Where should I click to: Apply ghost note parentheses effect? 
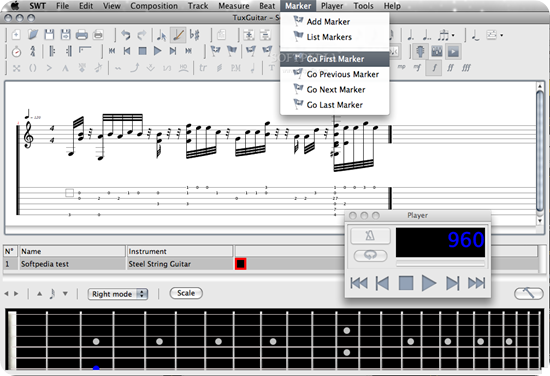click(x=33, y=68)
